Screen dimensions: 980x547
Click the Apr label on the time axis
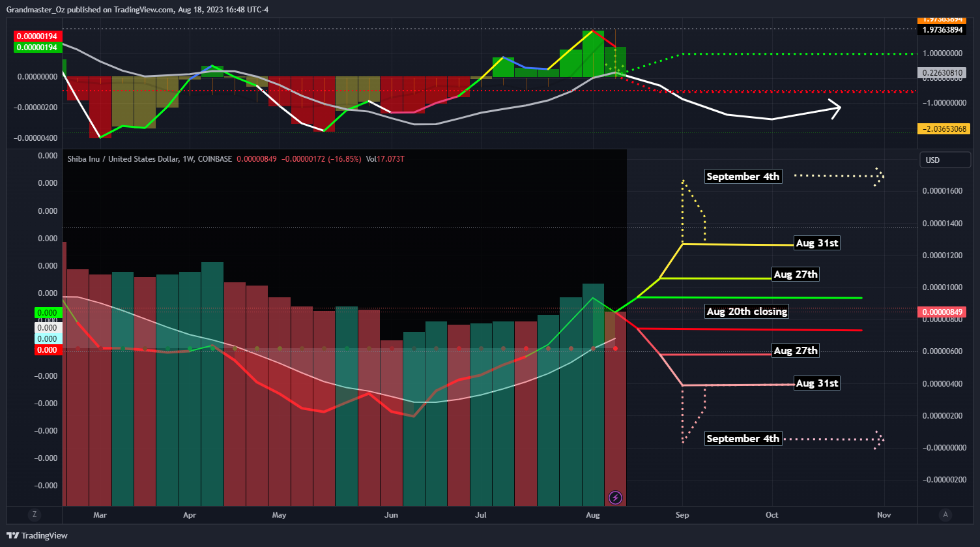190,515
